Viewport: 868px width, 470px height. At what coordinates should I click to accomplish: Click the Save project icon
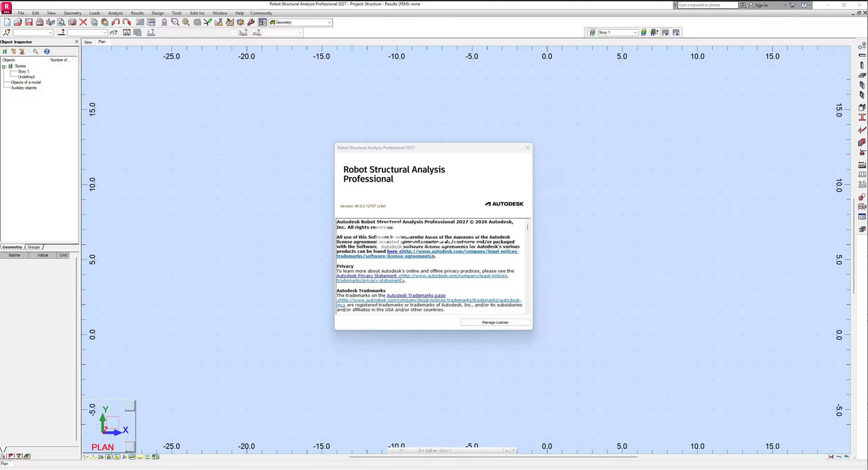coord(28,23)
